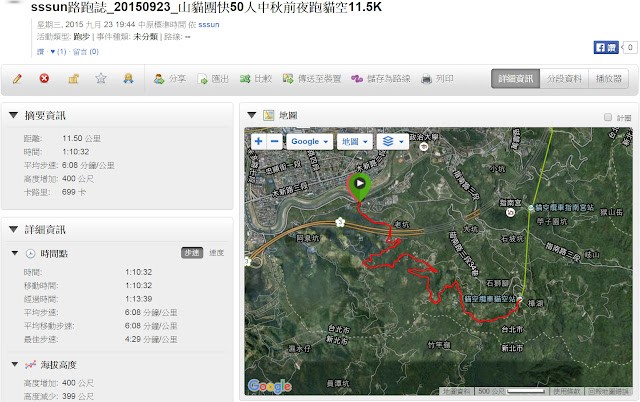Screen dimensions: 640x402
Task: Collapse the 地圖 map panel
Action: pyautogui.click(x=251, y=115)
